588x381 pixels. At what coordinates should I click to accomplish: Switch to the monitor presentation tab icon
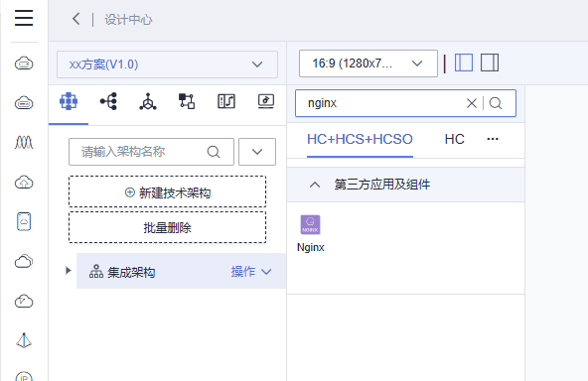266,101
